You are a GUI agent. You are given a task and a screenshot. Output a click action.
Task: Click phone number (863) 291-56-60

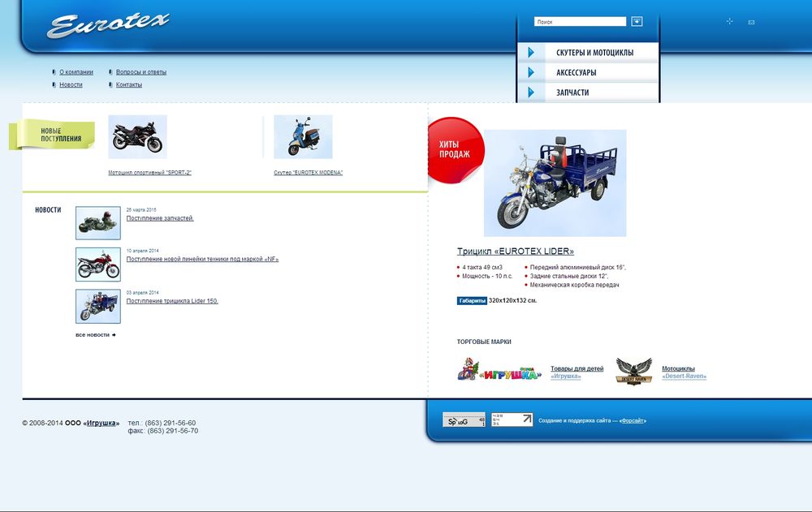coord(171,423)
